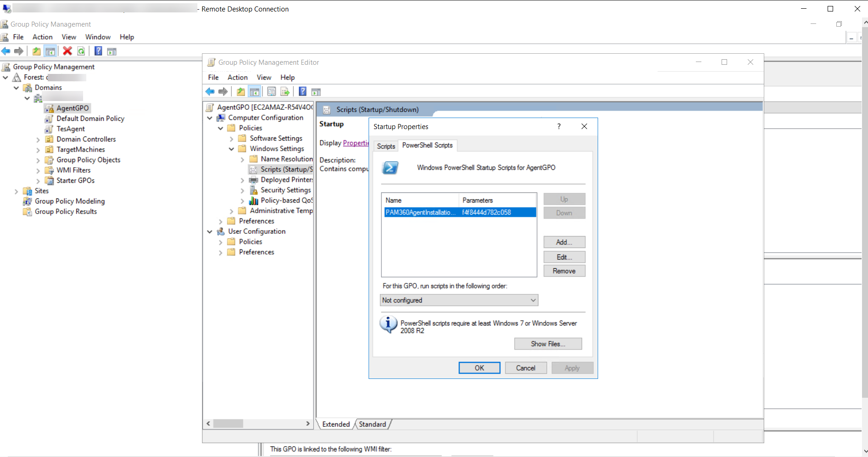Select Administrative Templates in editor tree
The image size is (868, 457).
(x=281, y=211)
